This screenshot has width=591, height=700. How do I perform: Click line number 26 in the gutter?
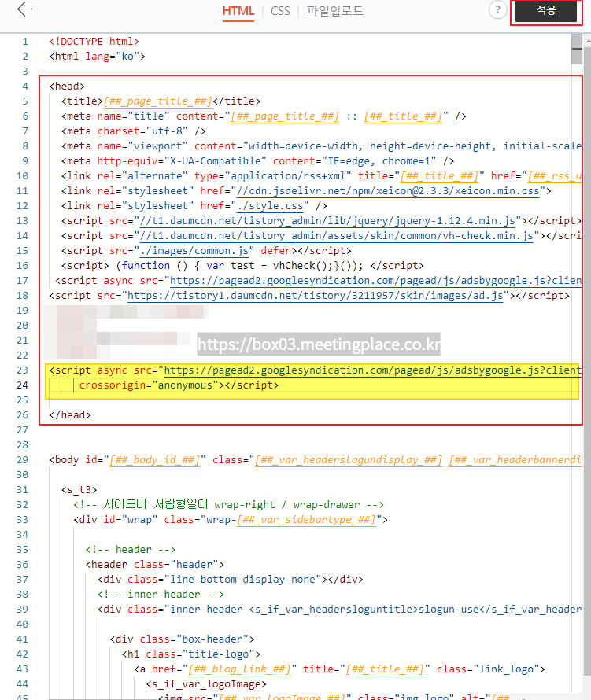[x=22, y=415]
